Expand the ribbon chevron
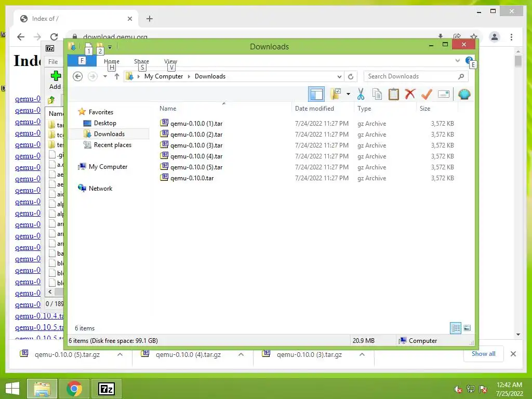 coord(457,61)
